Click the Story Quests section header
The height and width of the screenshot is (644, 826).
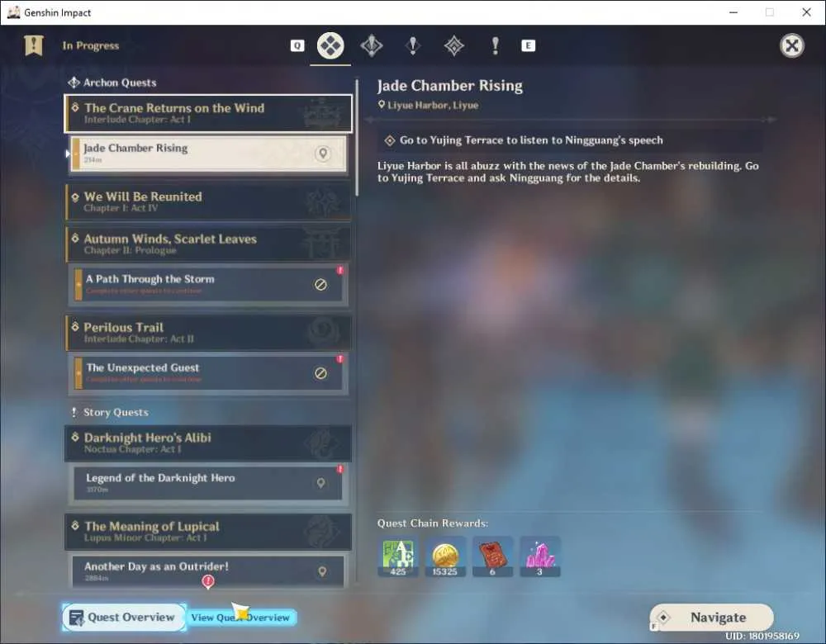point(110,412)
